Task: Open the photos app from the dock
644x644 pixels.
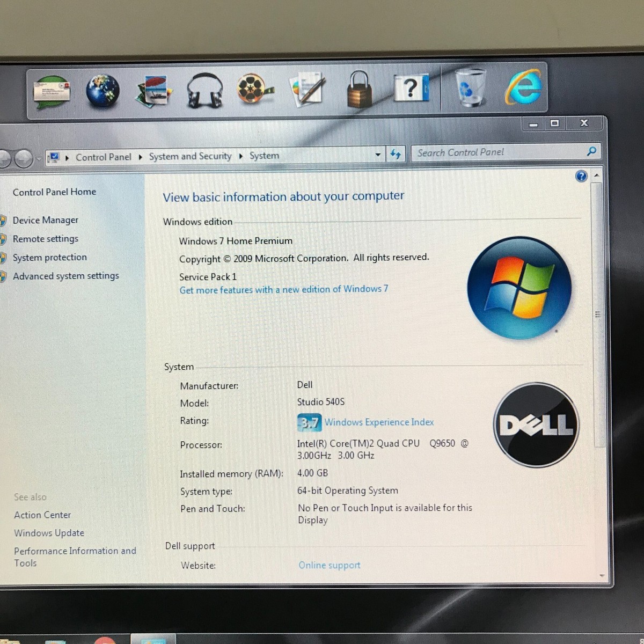Action: (155, 91)
